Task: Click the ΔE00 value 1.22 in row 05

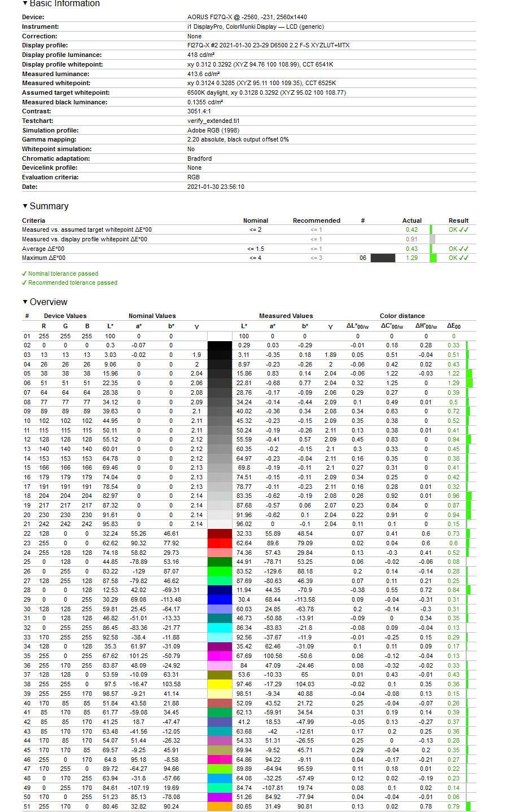Action: [454, 373]
